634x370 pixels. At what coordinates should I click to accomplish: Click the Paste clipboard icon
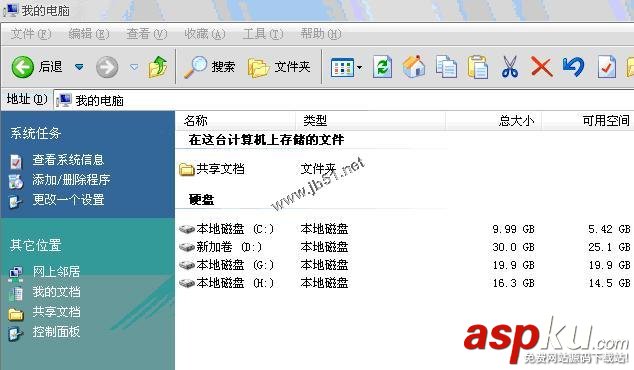(478, 67)
